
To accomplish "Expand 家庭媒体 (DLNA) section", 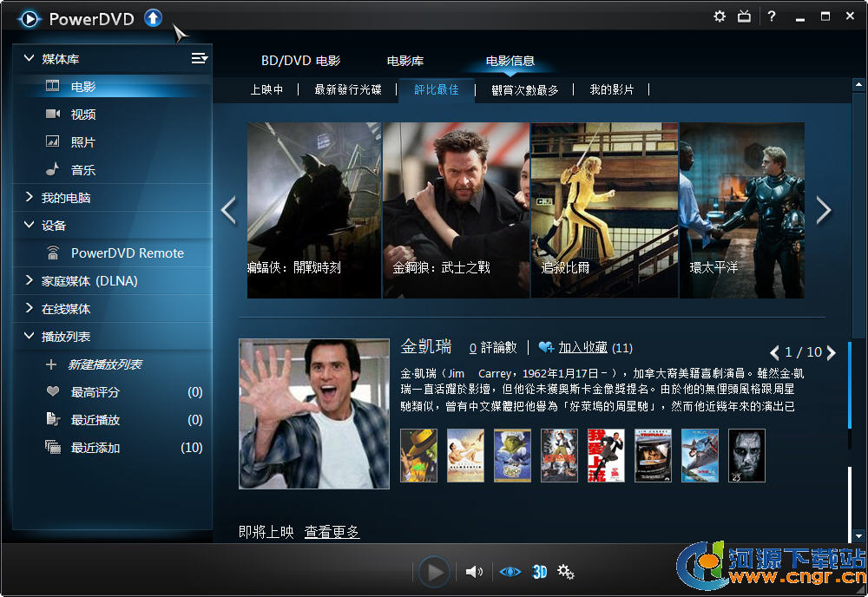I will (x=29, y=280).
